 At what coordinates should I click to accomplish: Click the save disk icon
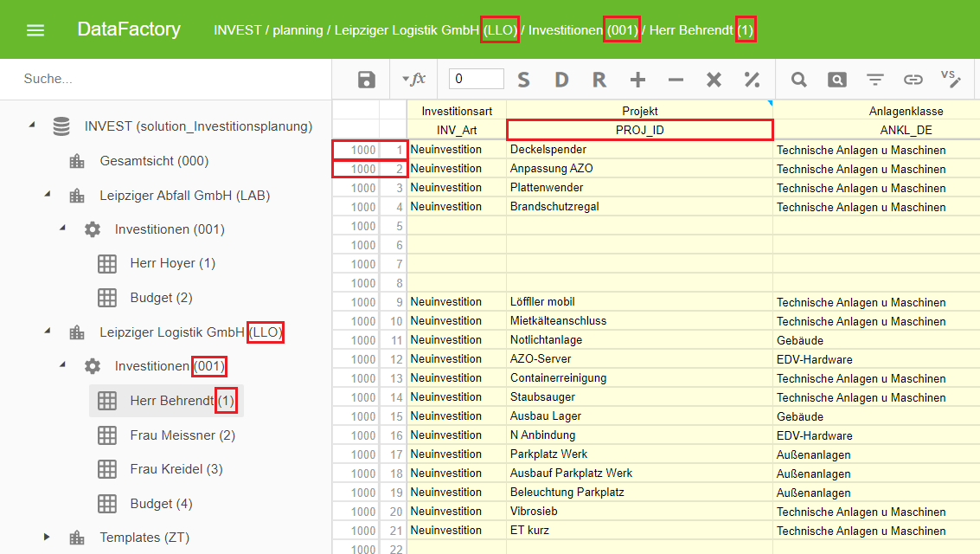click(x=367, y=80)
